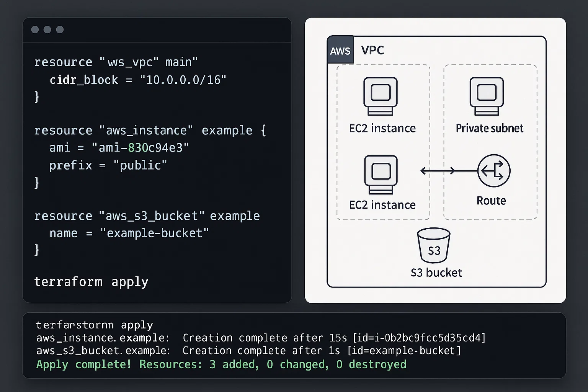588x392 pixels.
Task: Click the resource "aws_instance" example line
Action: (150, 130)
